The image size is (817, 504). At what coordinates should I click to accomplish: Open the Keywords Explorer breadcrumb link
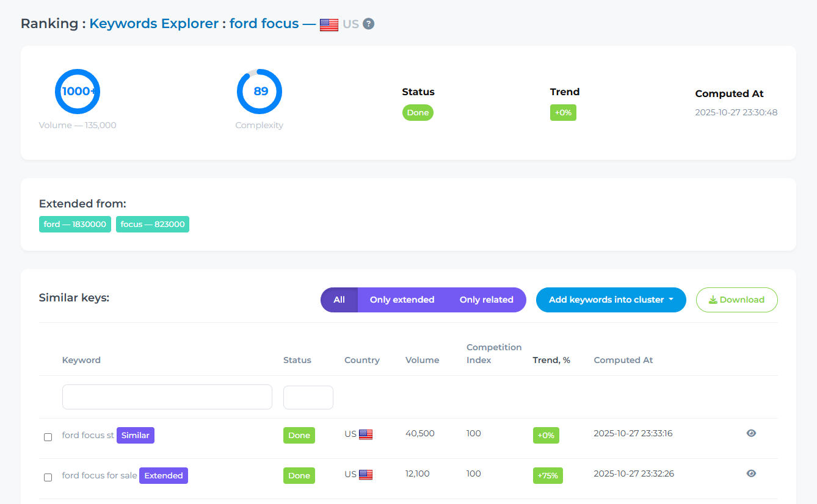[154, 24]
